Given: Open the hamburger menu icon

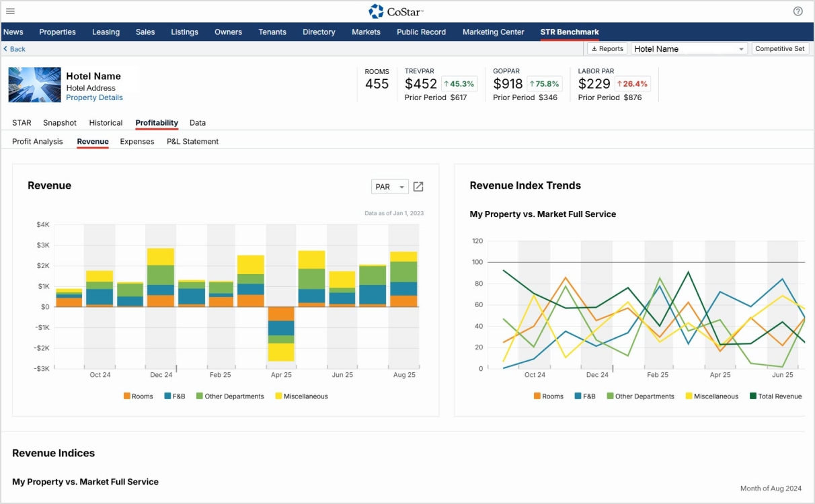Looking at the screenshot, I should tap(10, 11).
